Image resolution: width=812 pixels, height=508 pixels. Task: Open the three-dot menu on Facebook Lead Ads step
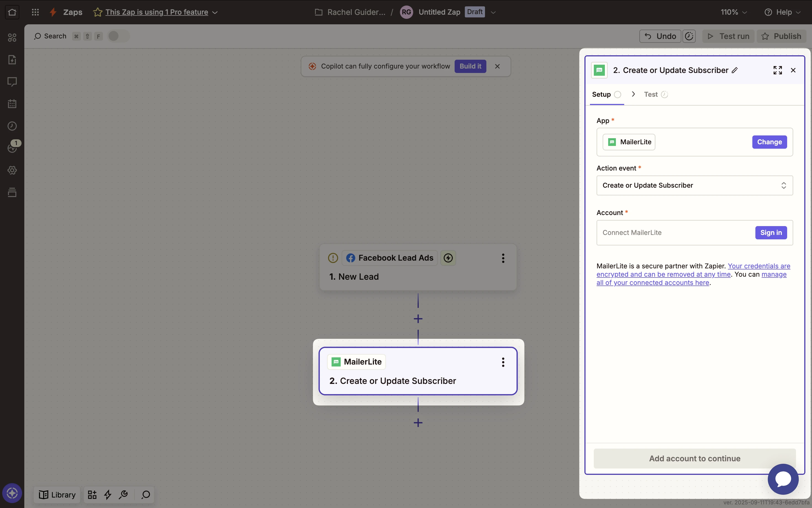tap(503, 258)
